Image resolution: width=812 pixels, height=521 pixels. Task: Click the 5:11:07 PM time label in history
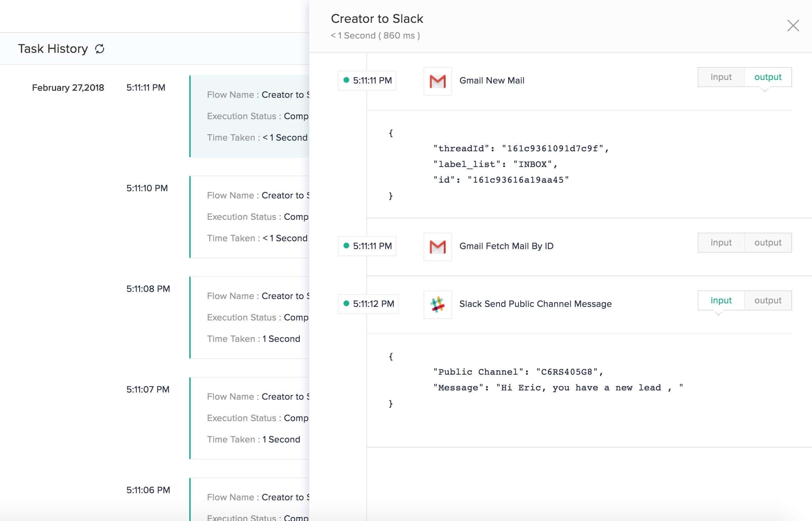click(x=148, y=390)
